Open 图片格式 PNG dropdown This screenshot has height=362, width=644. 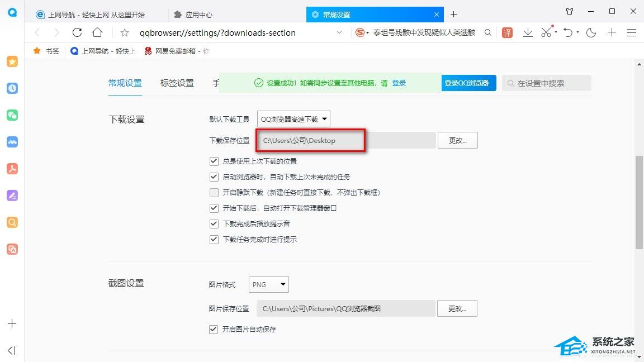click(x=268, y=284)
